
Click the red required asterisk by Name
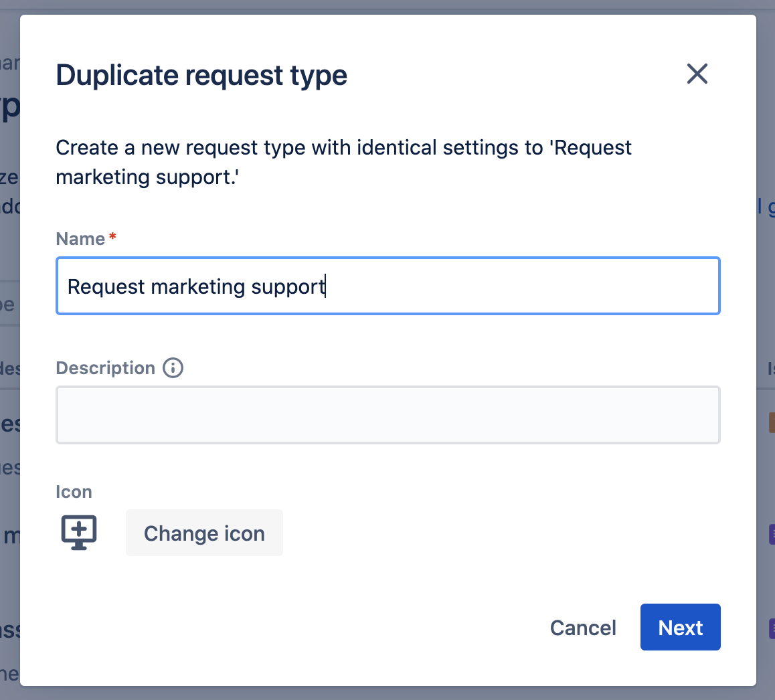112,236
